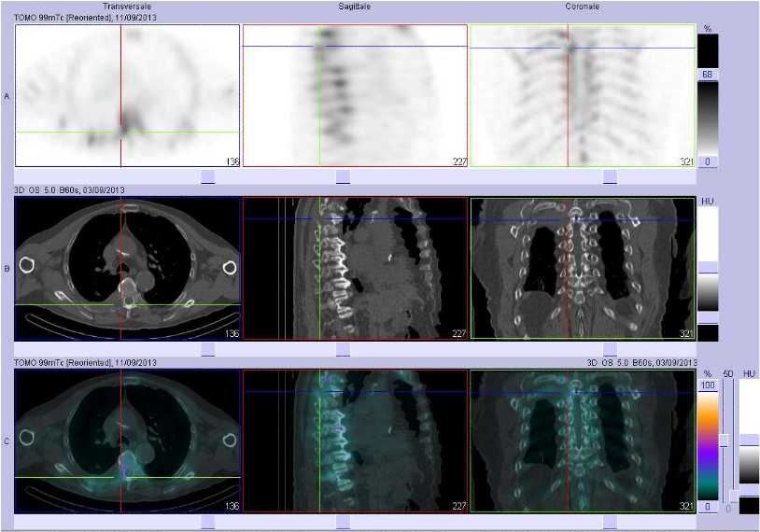760x532 pixels.
Task: Select the row A transversal SPECT viewport
Action: [128, 95]
